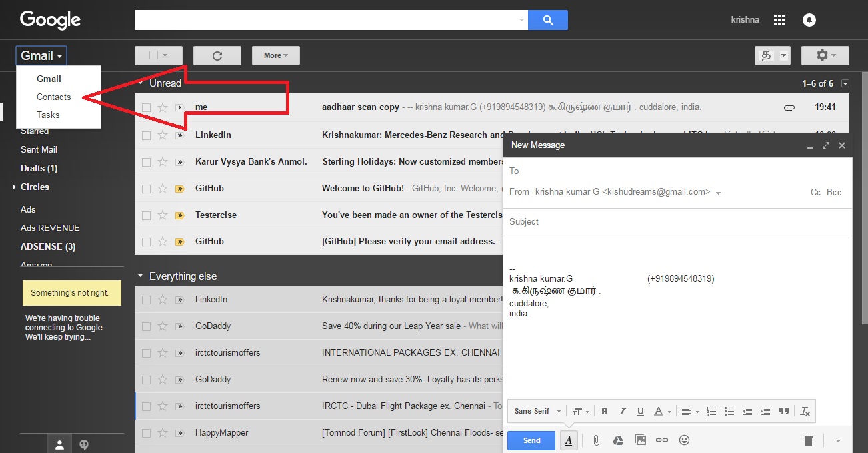The width and height of the screenshot is (868, 453).
Task: Insert a photo into the message
Action: tap(640, 440)
